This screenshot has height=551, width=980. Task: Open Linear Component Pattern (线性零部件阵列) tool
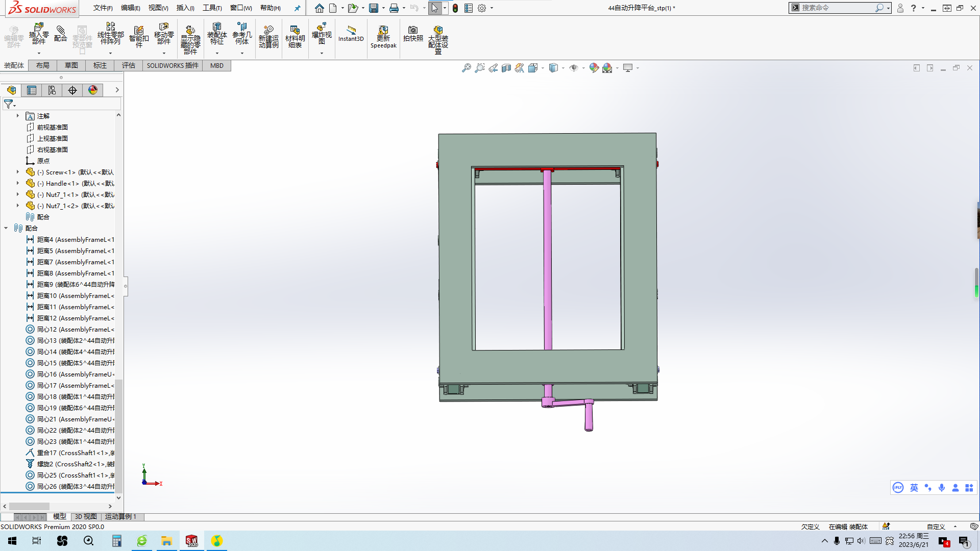(x=110, y=35)
